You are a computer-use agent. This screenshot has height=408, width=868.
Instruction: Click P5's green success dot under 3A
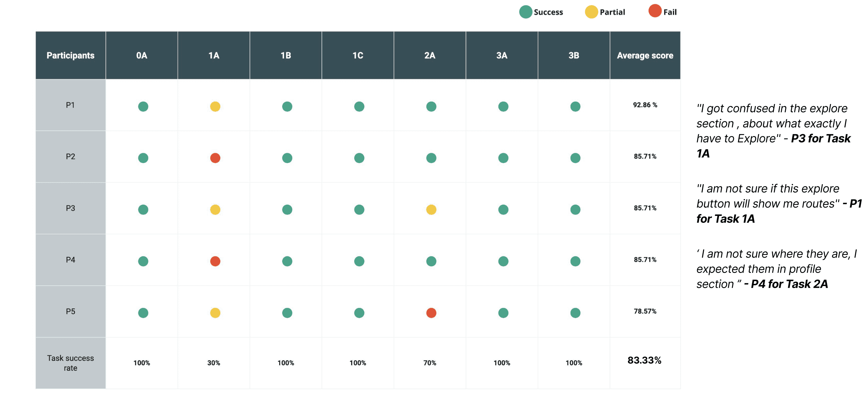click(x=503, y=313)
